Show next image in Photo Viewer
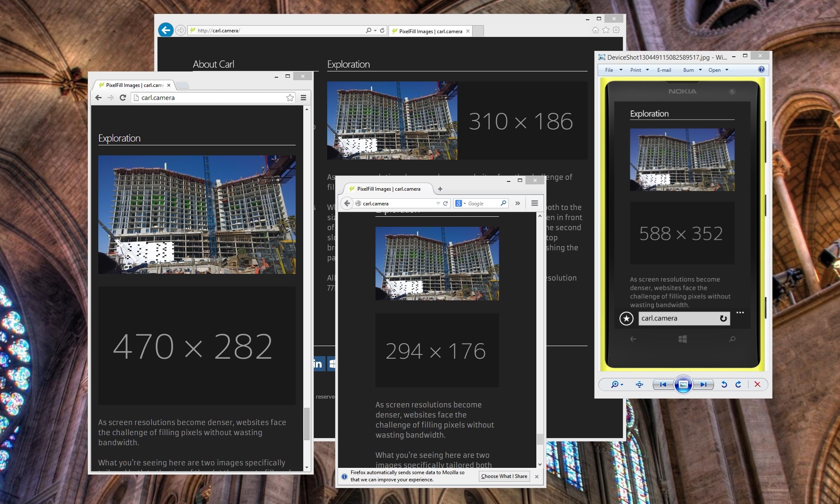 703,384
